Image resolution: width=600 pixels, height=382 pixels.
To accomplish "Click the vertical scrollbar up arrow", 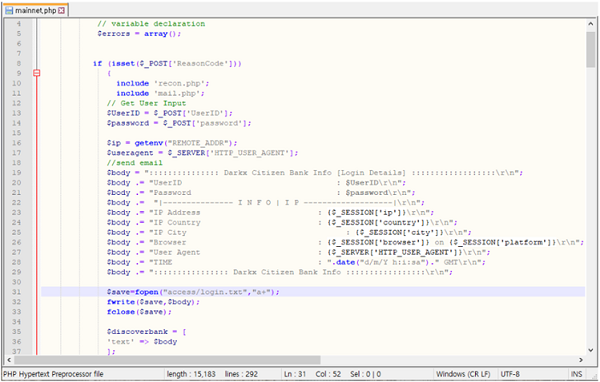I will (x=590, y=24).
